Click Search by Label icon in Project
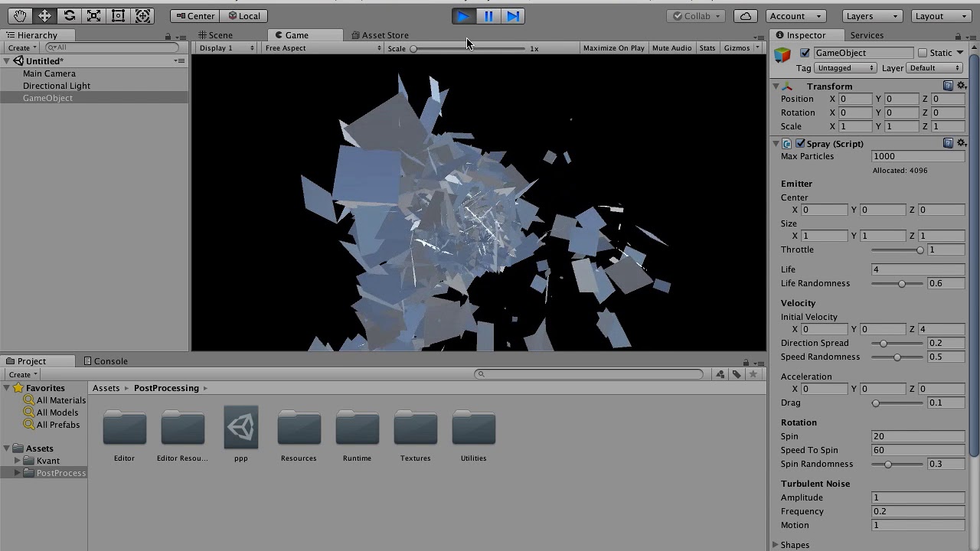Screen dimensions: 980x551 pyautogui.click(x=737, y=374)
